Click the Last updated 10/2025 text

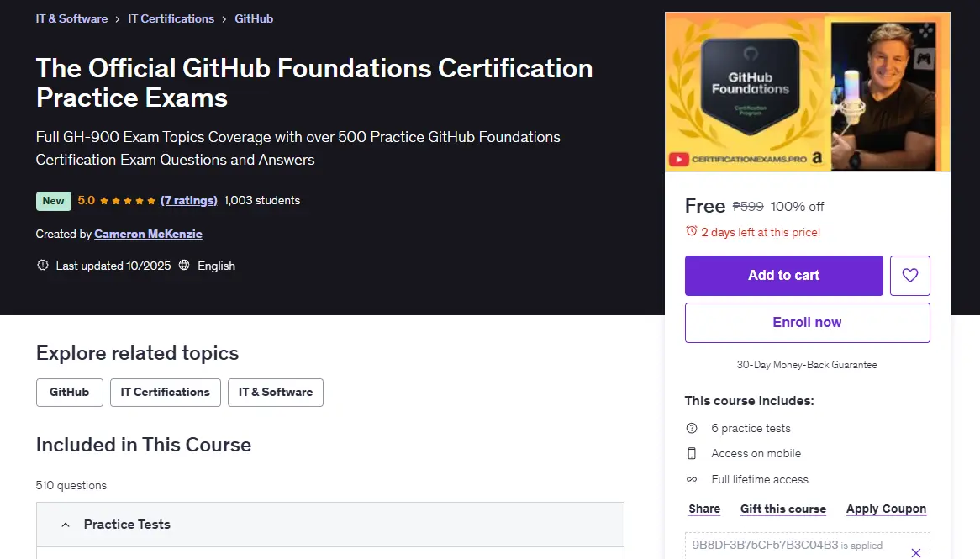pos(113,266)
